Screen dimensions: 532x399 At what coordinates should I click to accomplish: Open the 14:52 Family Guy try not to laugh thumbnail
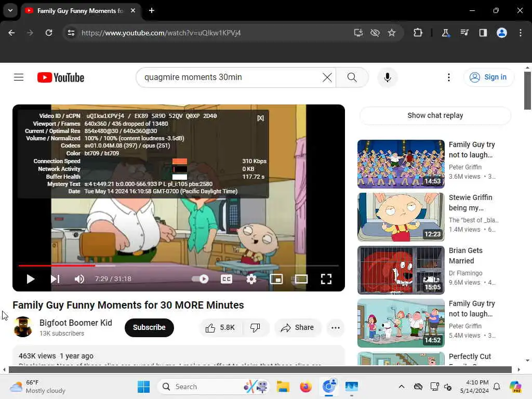pos(401,323)
